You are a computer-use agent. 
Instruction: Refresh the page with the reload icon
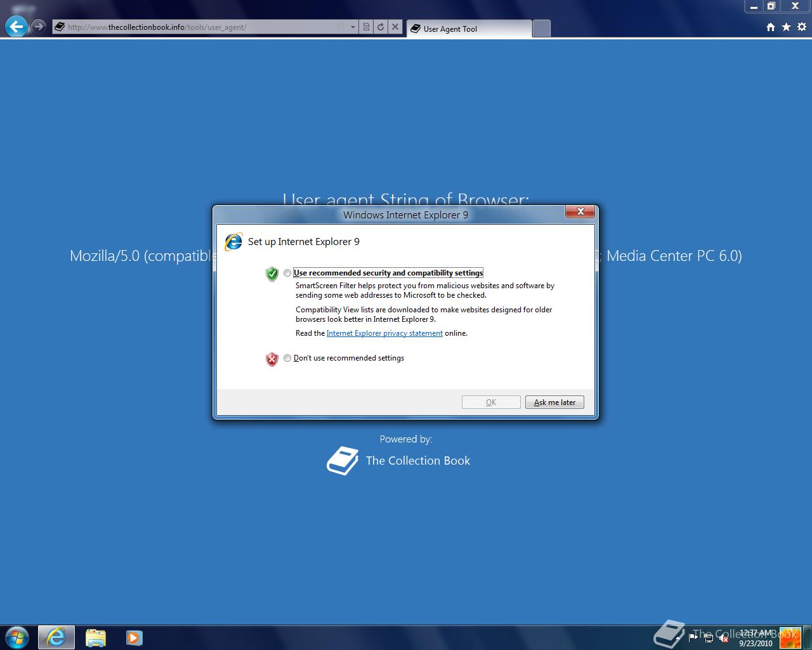[381, 27]
